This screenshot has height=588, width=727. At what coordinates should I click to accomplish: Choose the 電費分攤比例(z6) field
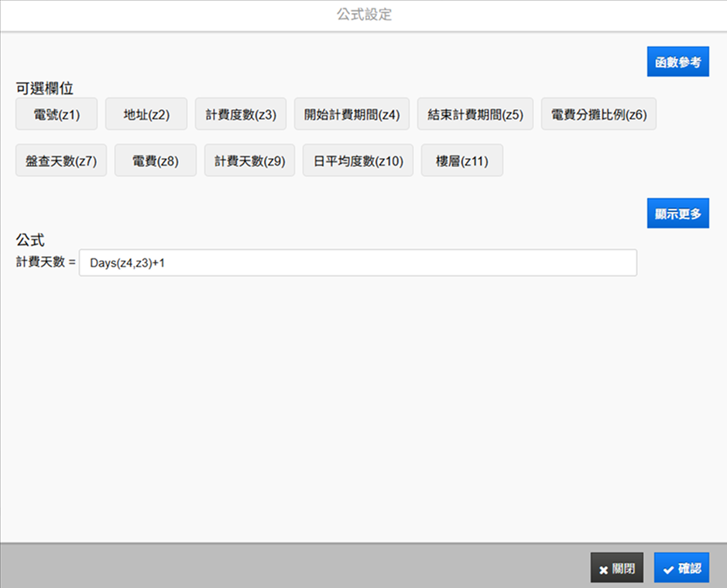click(598, 115)
